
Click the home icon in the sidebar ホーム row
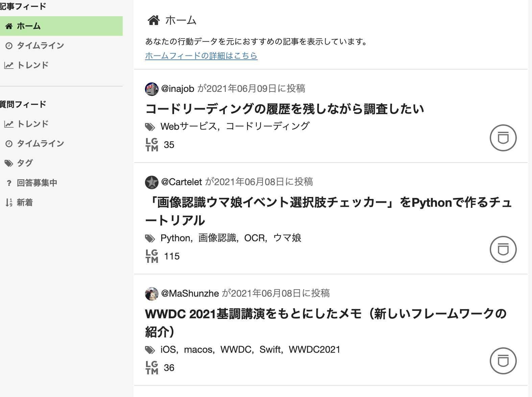[x=9, y=26]
